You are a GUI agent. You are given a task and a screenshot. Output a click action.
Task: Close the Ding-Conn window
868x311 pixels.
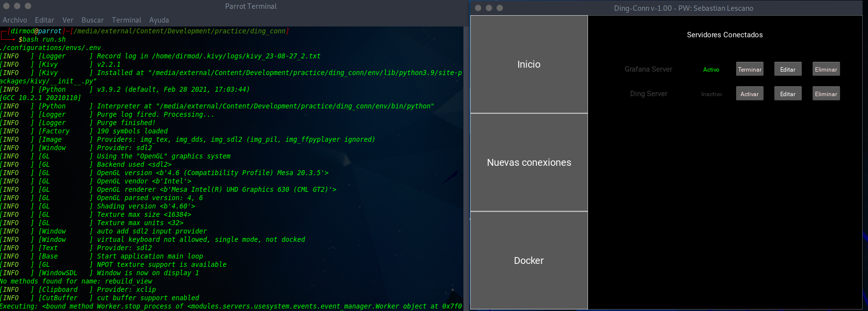pos(478,8)
